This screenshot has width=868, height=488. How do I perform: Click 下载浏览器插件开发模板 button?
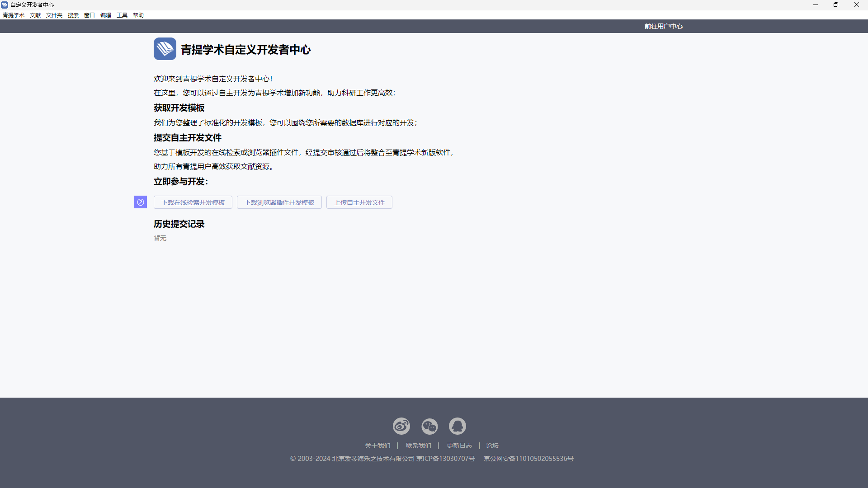click(279, 202)
